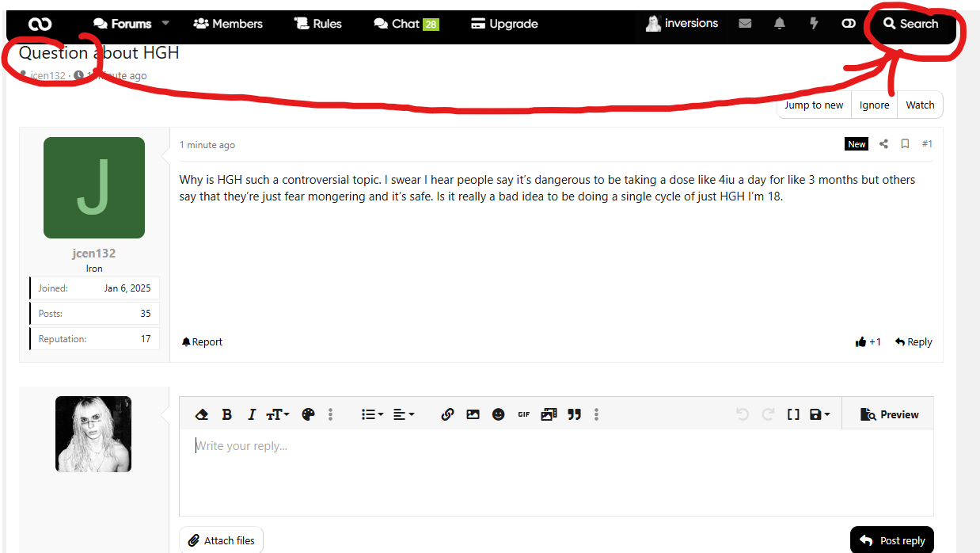
Task: Toggle italic formatting in editor
Action: [x=252, y=414]
